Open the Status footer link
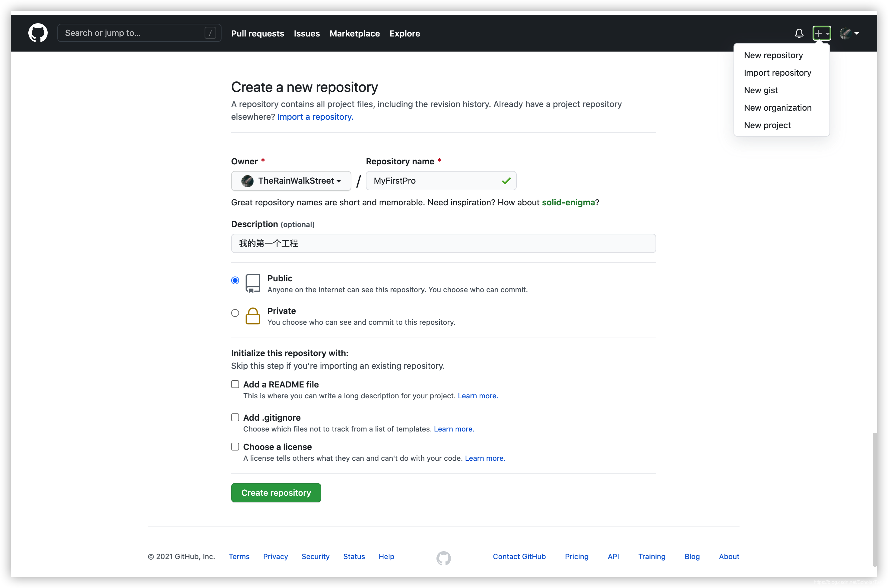This screenshot has width=888, height=588. pyautogui.click(x=354, y=557)
